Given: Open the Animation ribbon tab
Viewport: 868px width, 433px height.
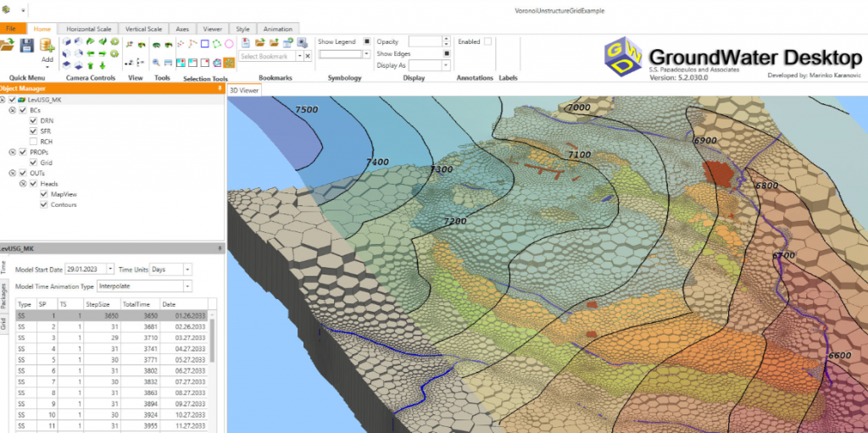Looking at the screenshot, I should click(x=277, y=29).
